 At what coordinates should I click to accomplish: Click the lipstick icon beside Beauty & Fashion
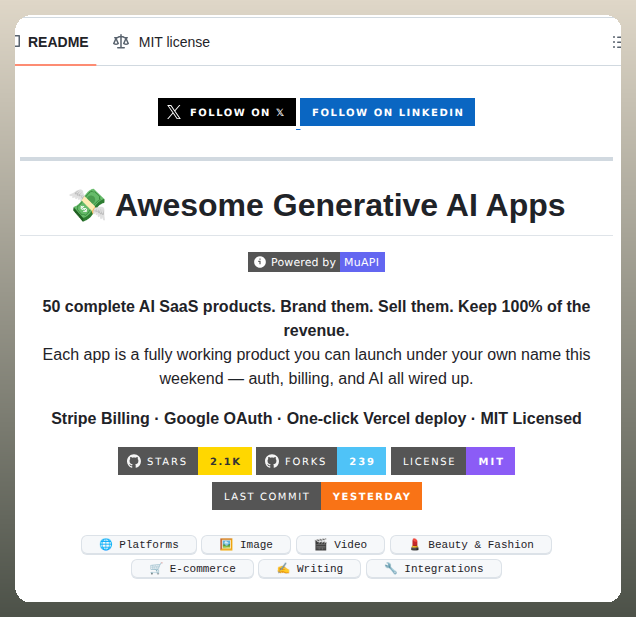[x=415, y=544]
